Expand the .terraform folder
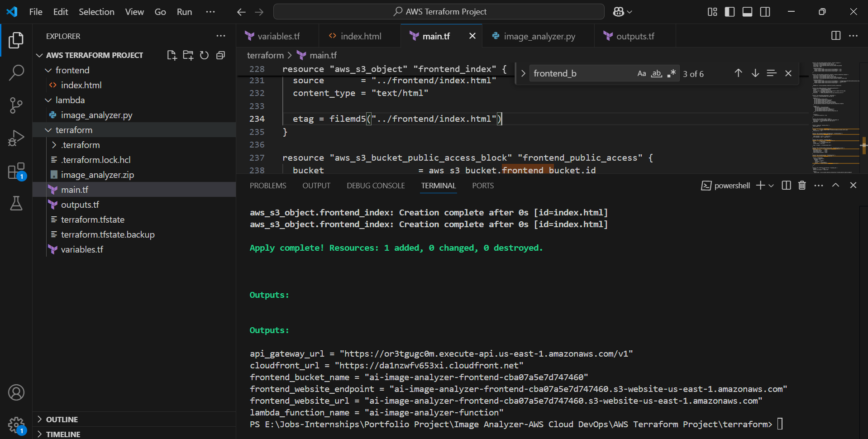 54,145
